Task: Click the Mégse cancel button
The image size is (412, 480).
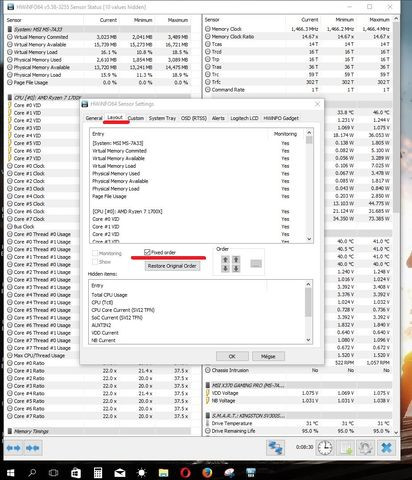Action: click(x=268, y=356)
